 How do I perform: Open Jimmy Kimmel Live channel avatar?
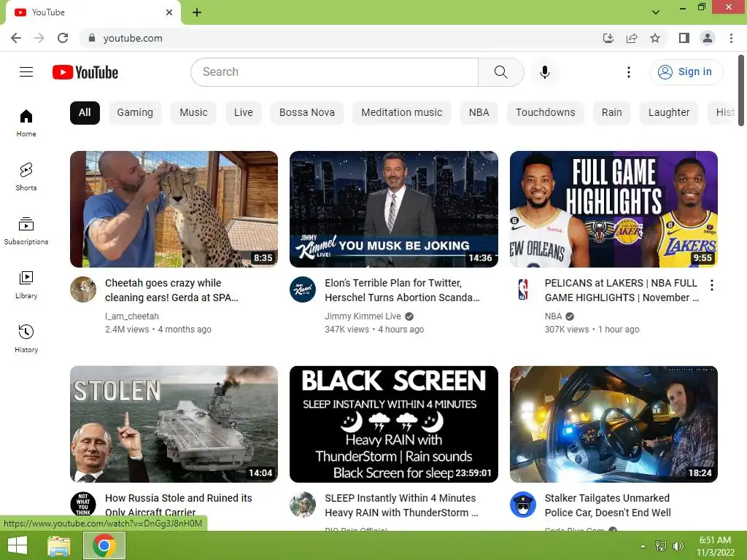[x=303, y=289]
